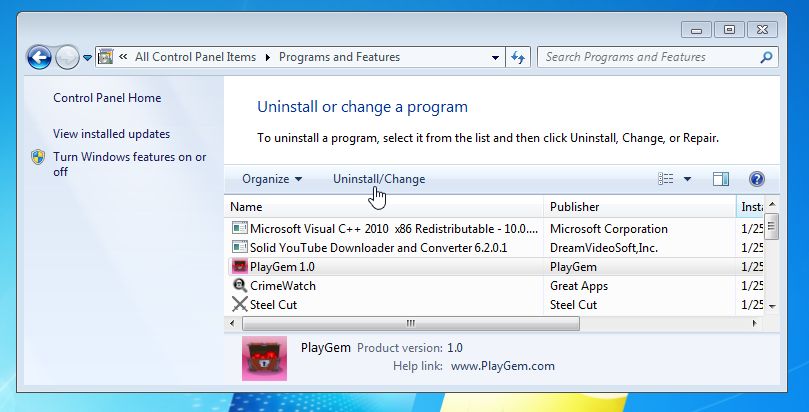The height and width of the screenshot is (412, 809).
Task: Click Programs and Features breadcrumb
Action: 339,57
